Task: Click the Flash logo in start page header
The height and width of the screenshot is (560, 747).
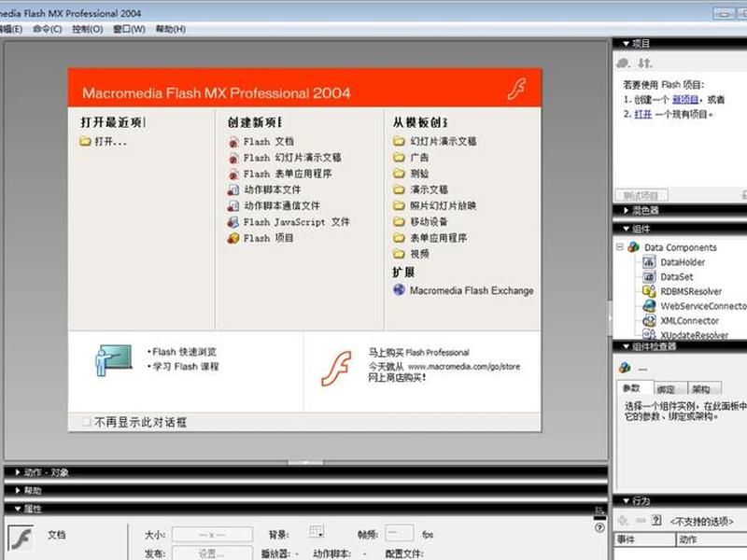Action: coord(516,89)
